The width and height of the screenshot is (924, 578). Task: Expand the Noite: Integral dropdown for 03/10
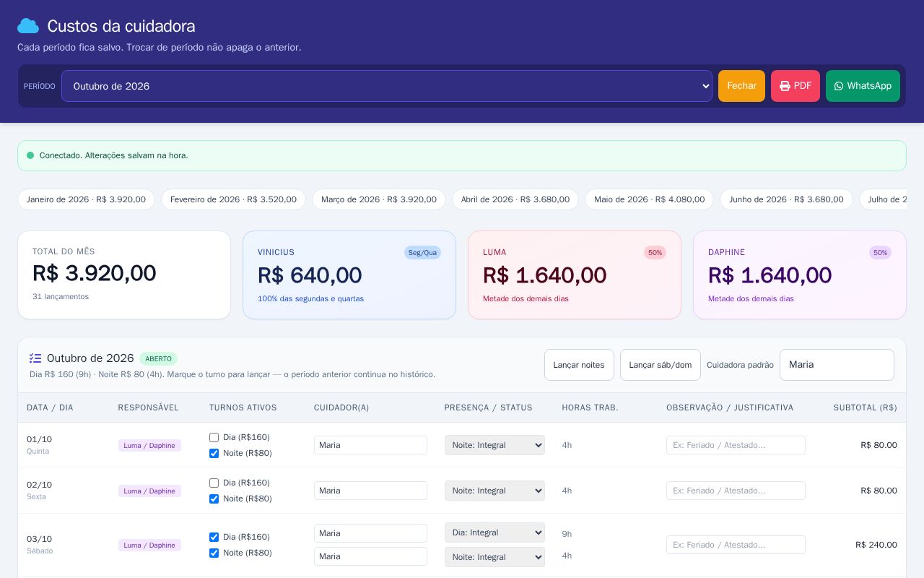[494, 557]
